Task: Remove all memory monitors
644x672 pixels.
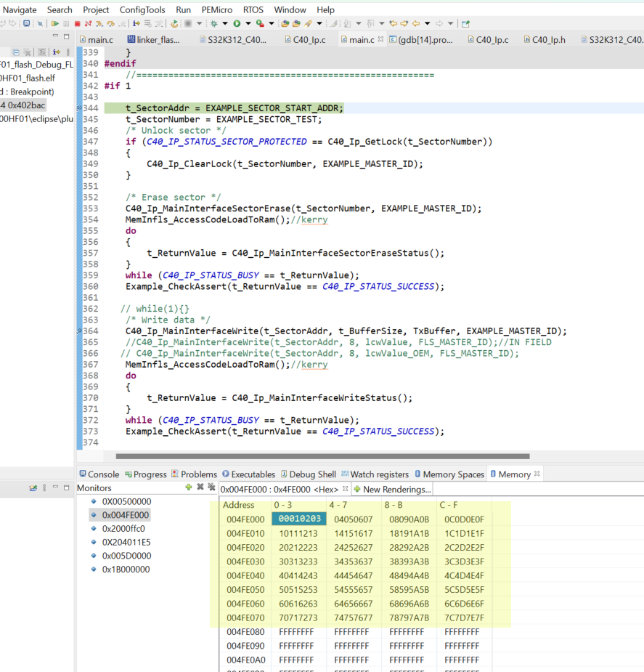Action: click(211, 487)
